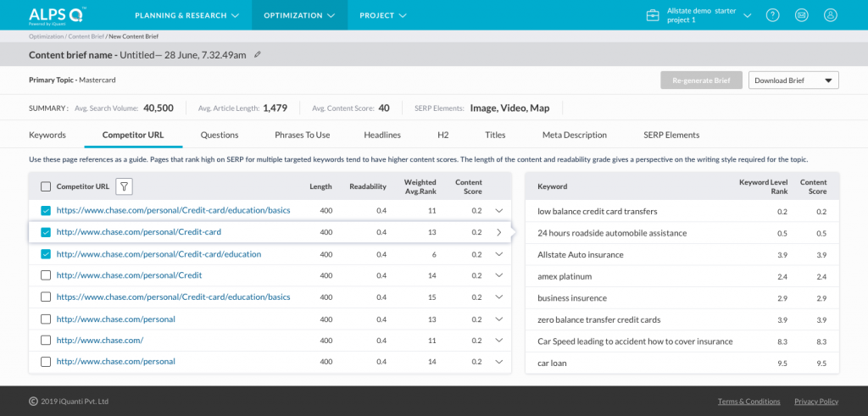This screenshot has height=416, width=868.
Task: Go to Content Brief in the breadcrumb
Action: coord(86,36)
